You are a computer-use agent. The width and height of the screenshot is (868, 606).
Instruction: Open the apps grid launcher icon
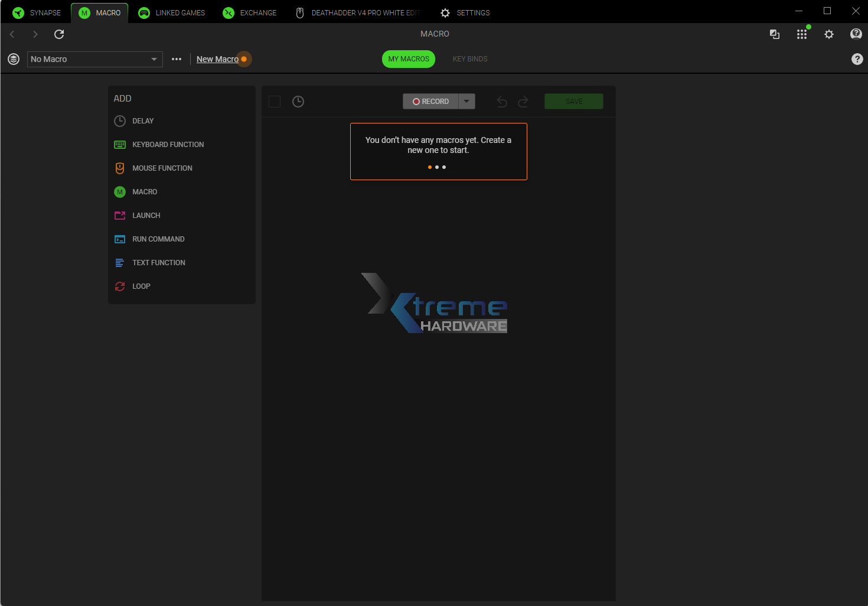[801, 34]
